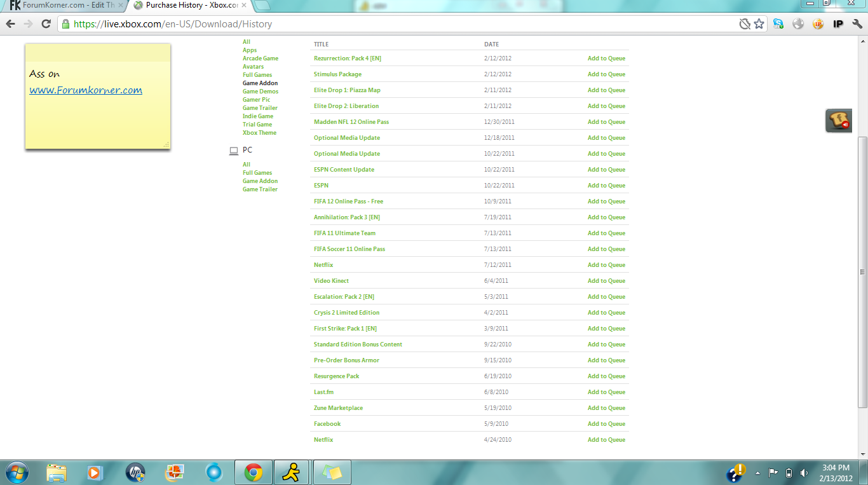
Task: Click the IP extension icon
Action: coord(838,24)
